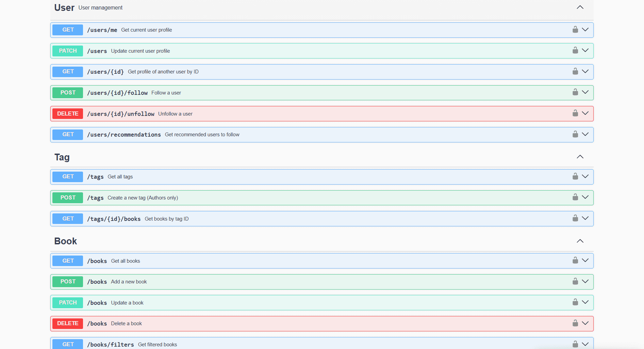Click lock icon on POST /tags row

(x=575, y=197)
